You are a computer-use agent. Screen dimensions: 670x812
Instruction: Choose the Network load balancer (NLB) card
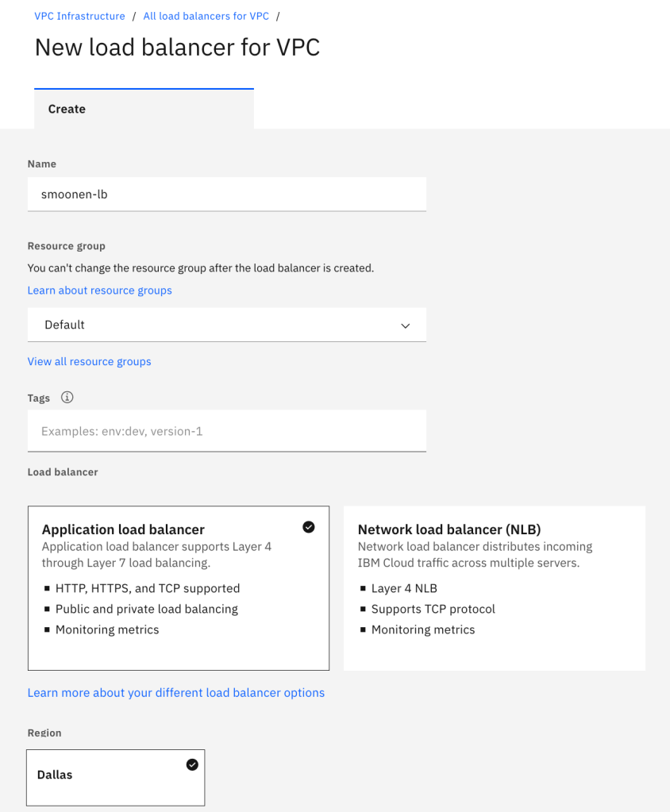[494, 587]
